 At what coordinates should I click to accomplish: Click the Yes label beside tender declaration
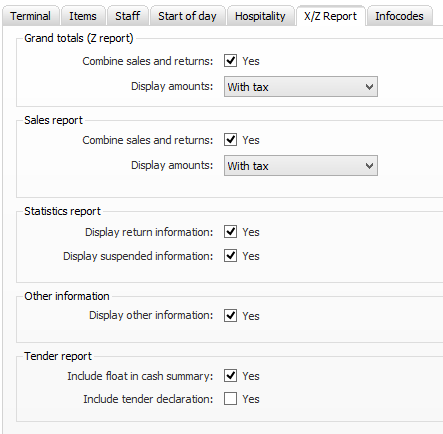(x=251, y=399)
